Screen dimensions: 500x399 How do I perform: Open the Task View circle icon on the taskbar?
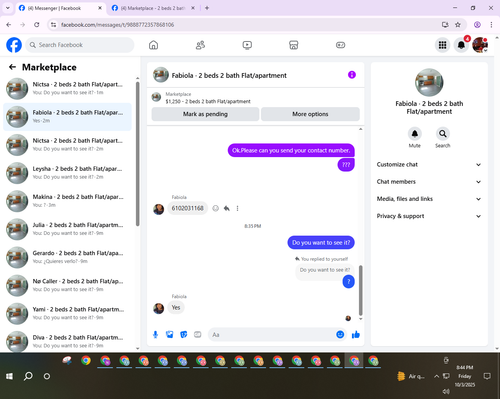pos(47,376)
